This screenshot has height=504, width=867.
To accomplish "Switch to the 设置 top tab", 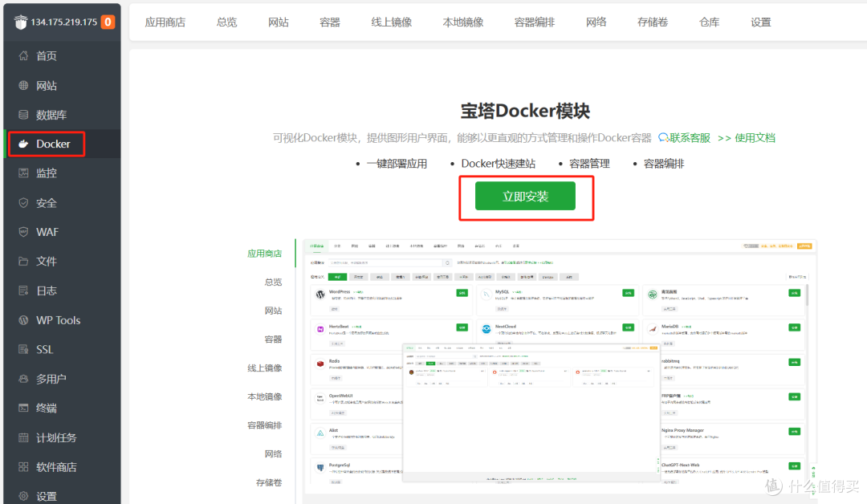I will [761, 22].
